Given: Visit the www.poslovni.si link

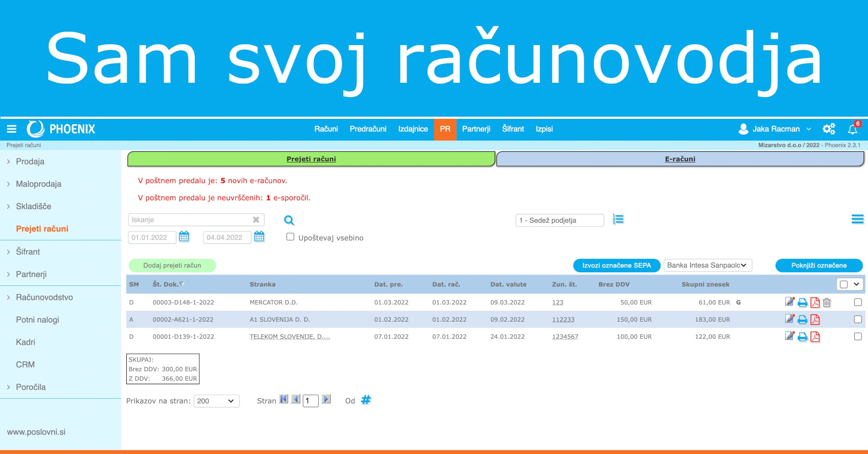Looking at the screenshot, I should tap(37, 432).
